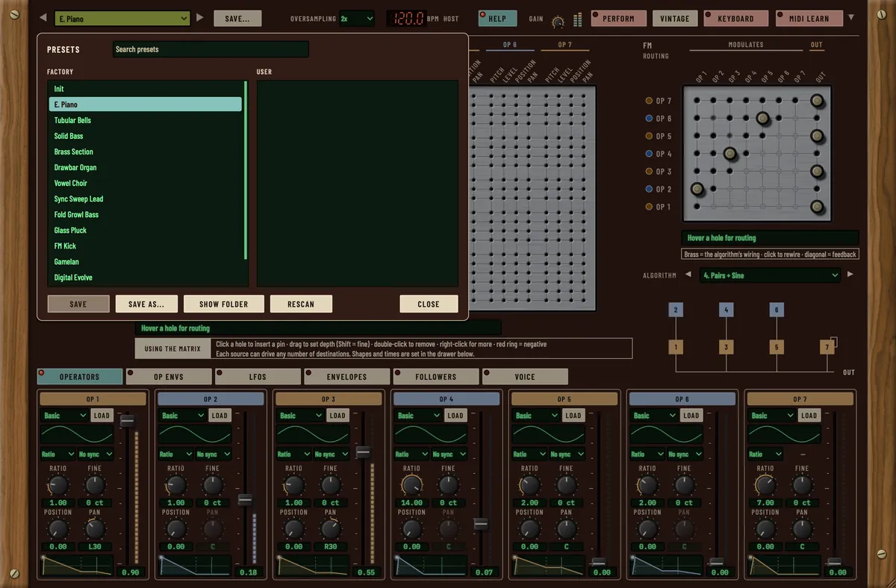Click the SAVE... button in top bar
The width and height of the screenshot is (896, 588).
click(x=237, y=19)
